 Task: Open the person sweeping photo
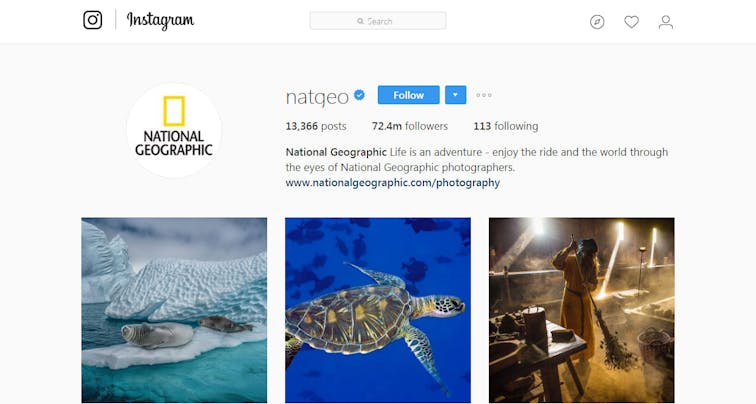(x=581, y=310)
